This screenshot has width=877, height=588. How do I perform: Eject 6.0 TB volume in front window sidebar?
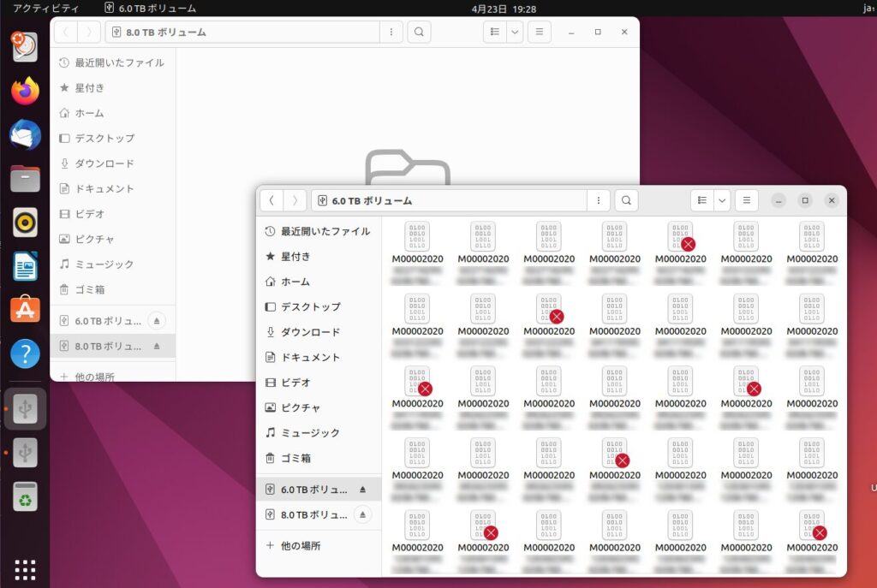362,490
